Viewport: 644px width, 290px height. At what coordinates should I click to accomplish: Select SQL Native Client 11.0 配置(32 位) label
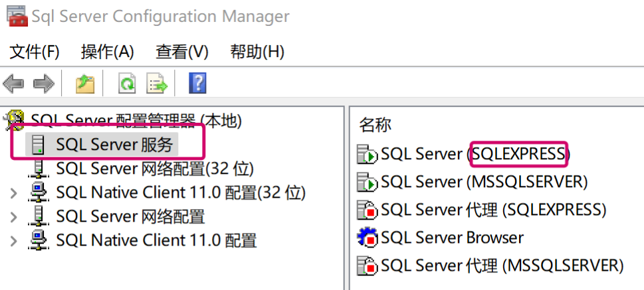tap(181, 192)
